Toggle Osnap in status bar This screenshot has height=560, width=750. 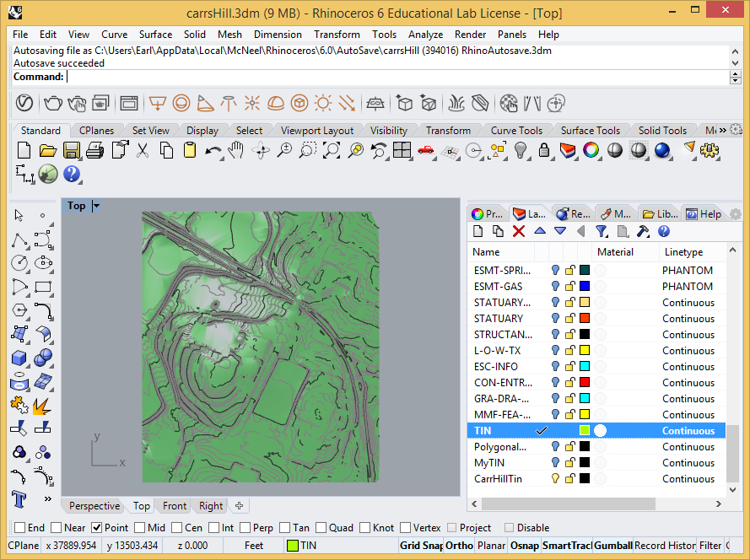[525, 545]
